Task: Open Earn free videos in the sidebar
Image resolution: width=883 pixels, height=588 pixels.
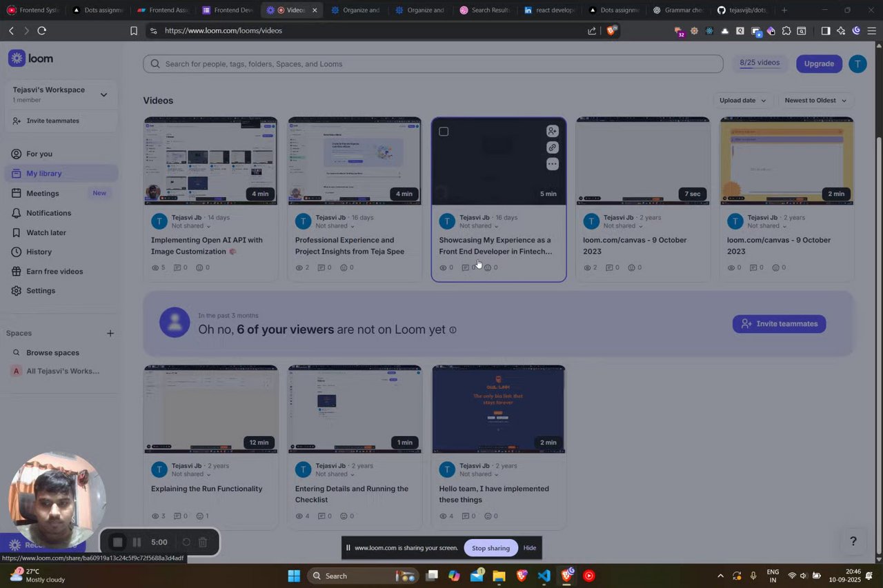Action: pos(62,272)
